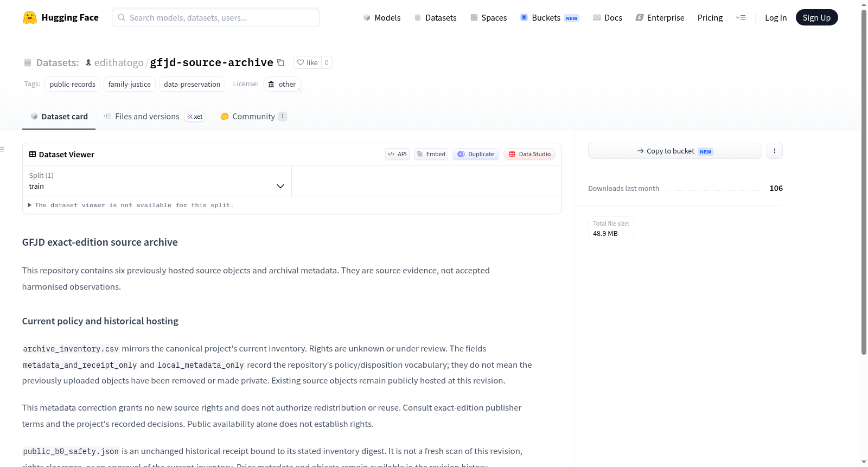Click the Dataset Viewer table icon
This screenshot has width=868, height=467.
click(x=33, y=155)
